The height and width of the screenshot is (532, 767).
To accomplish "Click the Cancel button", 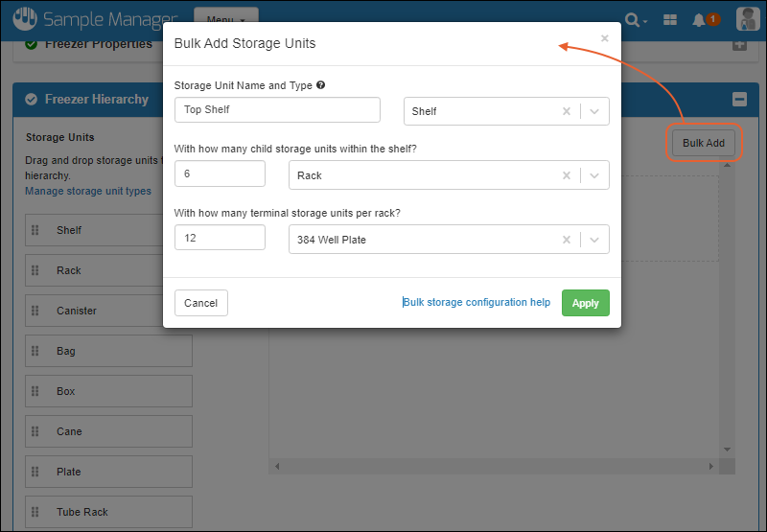I will (201, 303).
